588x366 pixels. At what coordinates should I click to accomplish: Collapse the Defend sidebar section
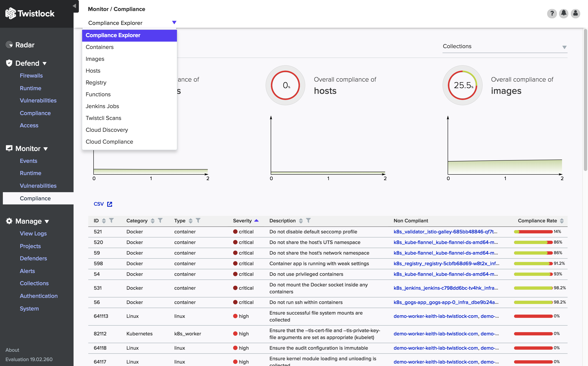click(x=45, y=63)
